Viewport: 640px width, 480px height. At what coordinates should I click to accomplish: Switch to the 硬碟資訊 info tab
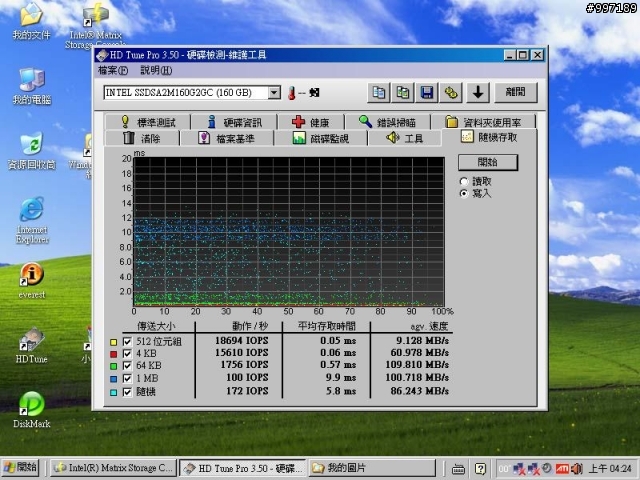pos(234,122)
